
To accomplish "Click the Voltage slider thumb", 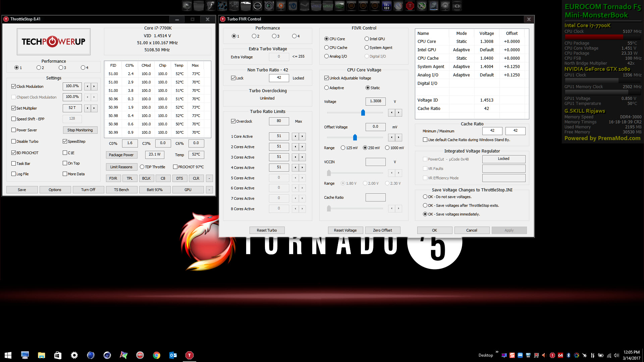I will (x=363, y=113).
